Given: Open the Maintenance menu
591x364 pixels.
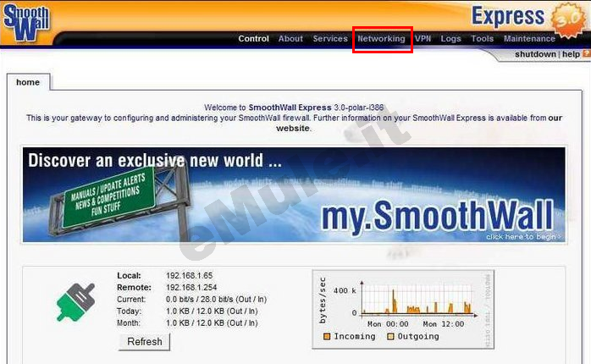Looking at the screenshot, I should (x=529, y=38).
